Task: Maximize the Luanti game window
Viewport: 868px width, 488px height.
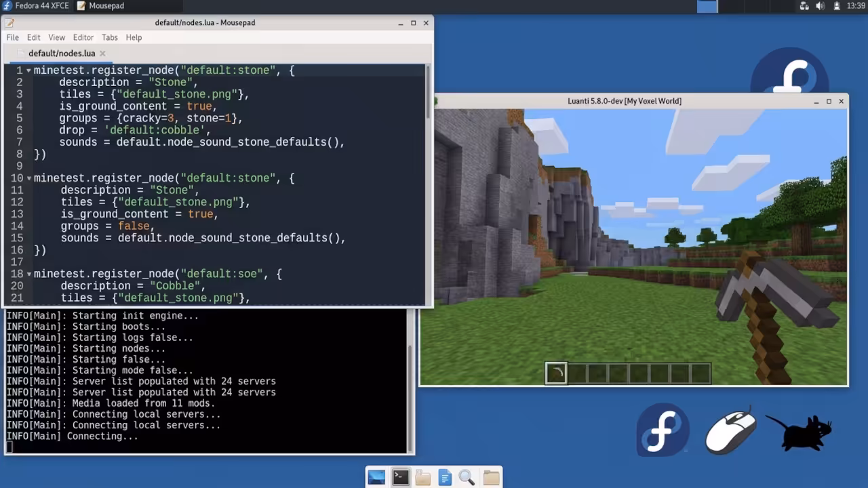Action: 829,102
